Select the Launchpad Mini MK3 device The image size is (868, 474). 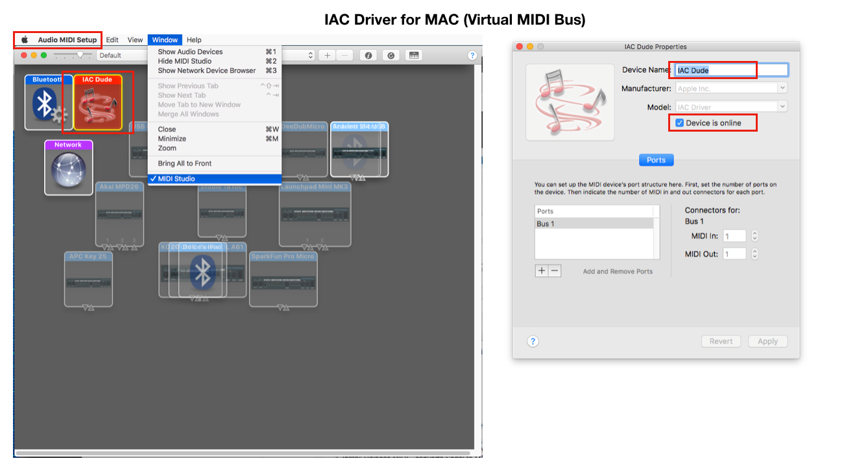[315, 214]
